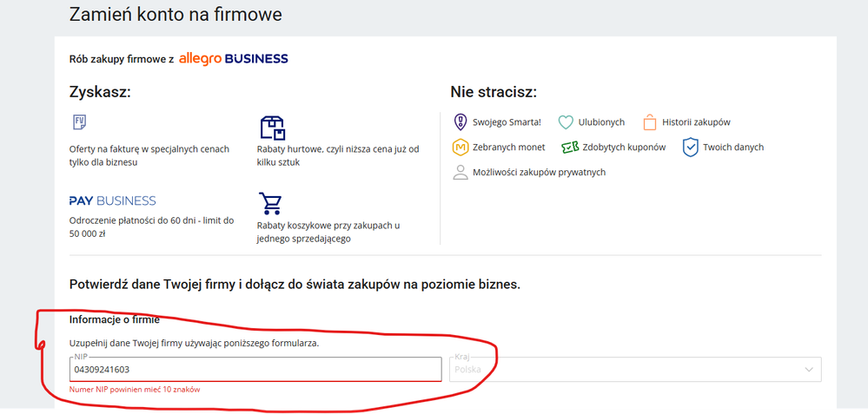Screen dimensions: 868x414
Task: Click the coupon icon next to Zdobytych kuponów
Action: [570, 148]
